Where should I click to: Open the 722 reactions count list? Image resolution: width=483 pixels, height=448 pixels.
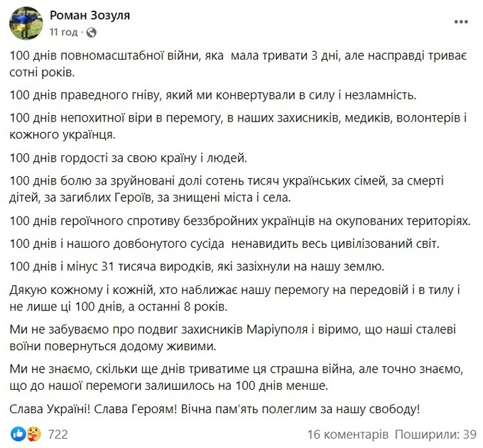coord(56,432)
